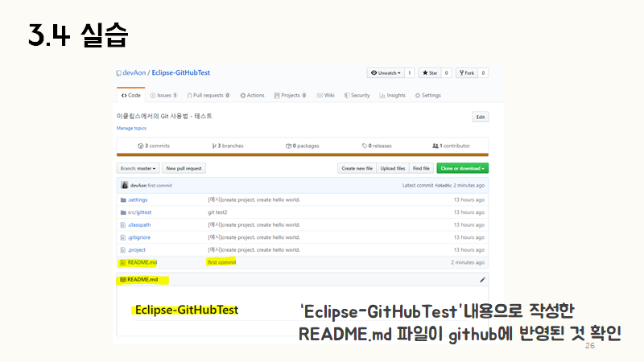Click the repository book icon beside devAon
The width and height of the screenshot is (644, 362).
point(118,73)
